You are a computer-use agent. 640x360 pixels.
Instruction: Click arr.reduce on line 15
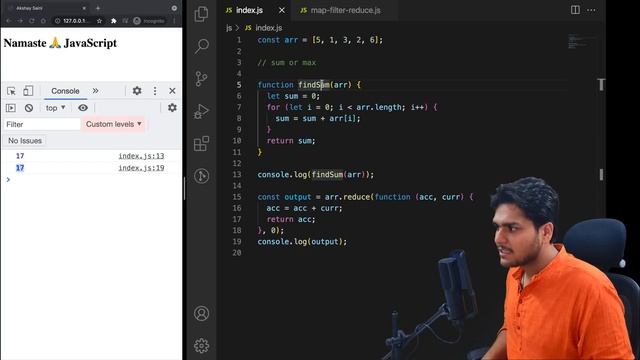tap(347, 197)
